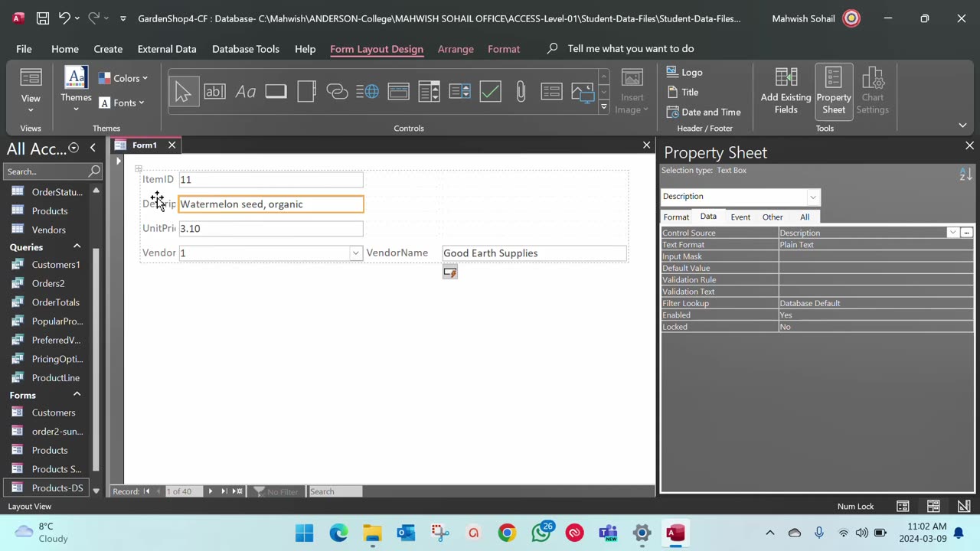
Task: Open the File menu
Action: click(24, 49)
